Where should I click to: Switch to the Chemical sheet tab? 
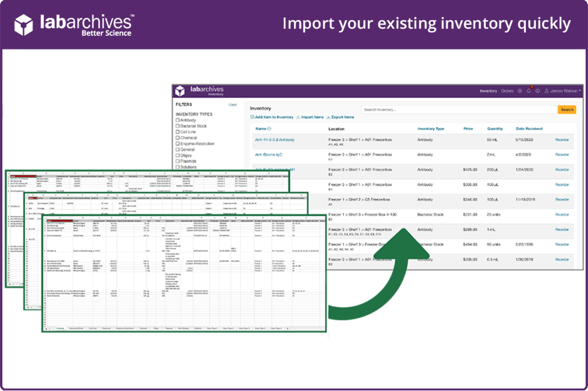coord(107,328)
